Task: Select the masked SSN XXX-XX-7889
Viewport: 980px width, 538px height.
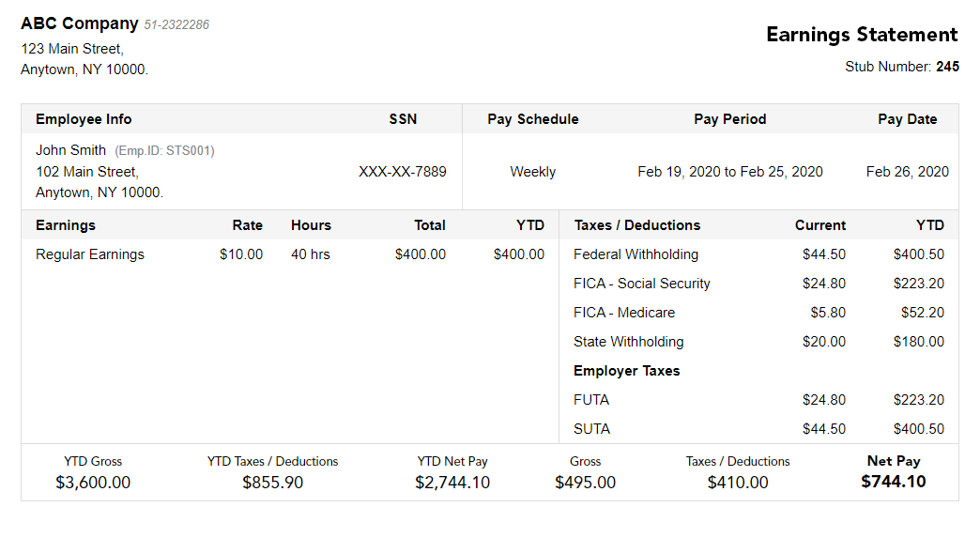Action: pyautogui.click(x=403, y=172)
